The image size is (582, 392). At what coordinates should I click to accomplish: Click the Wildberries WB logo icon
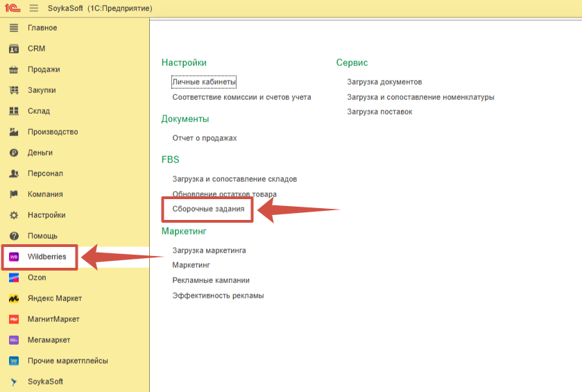14,257
